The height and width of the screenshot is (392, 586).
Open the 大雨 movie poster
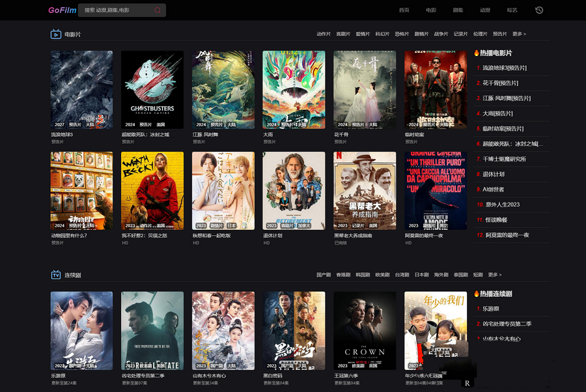(294, 90)
